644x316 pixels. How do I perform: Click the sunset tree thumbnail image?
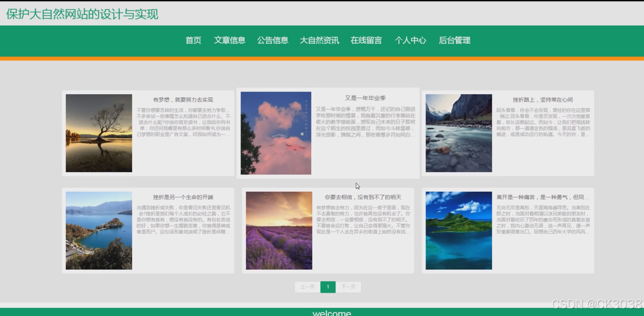[98, 132]
